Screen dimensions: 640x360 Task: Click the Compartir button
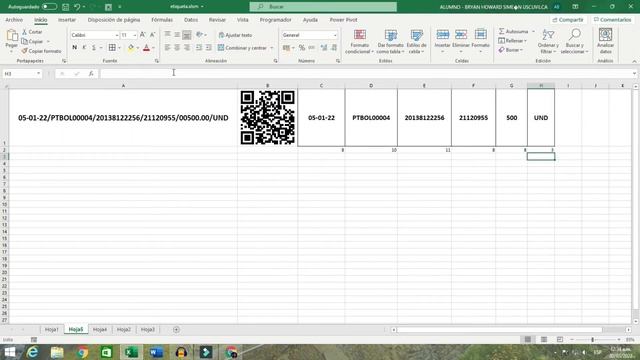568,20
